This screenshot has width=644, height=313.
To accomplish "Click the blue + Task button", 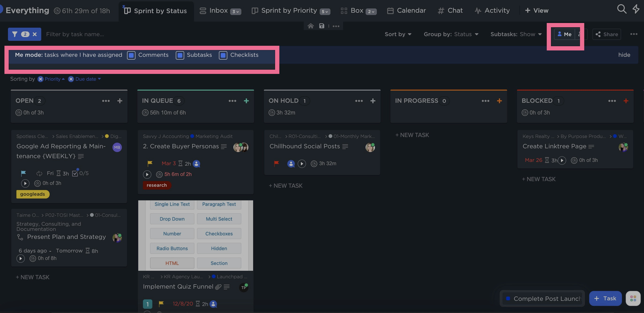I will 605,298.
